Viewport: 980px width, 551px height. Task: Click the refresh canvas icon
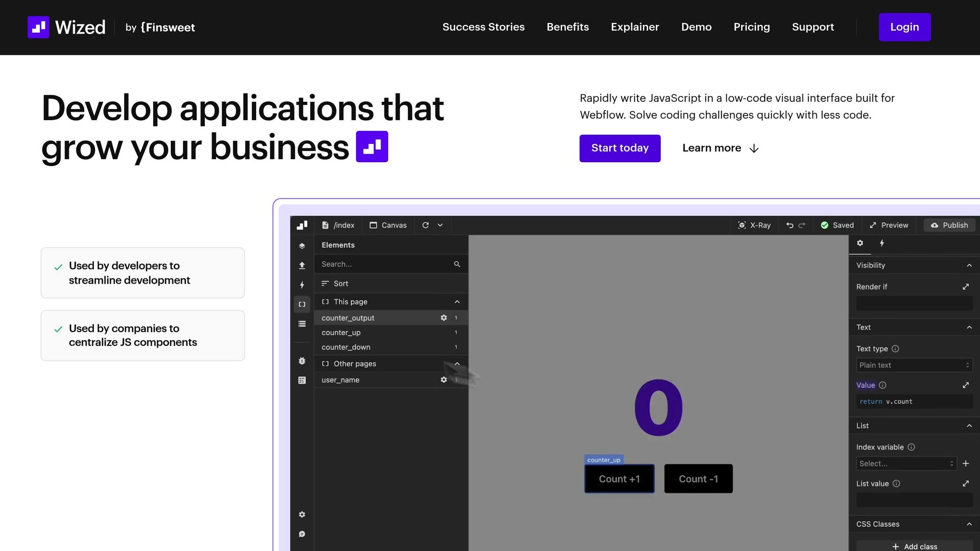tap(425, 225)
